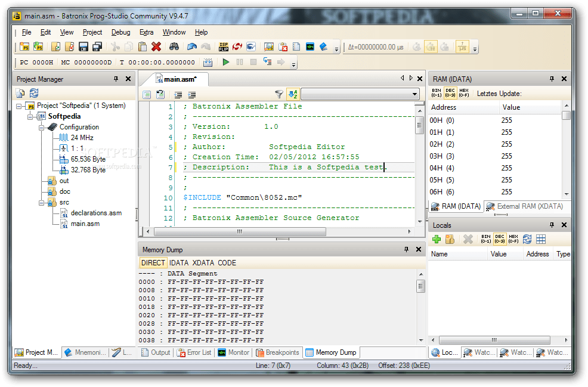Click the Save file floppy icon
Viewport: 588px width, 387px height.
(x=83, y=47)
